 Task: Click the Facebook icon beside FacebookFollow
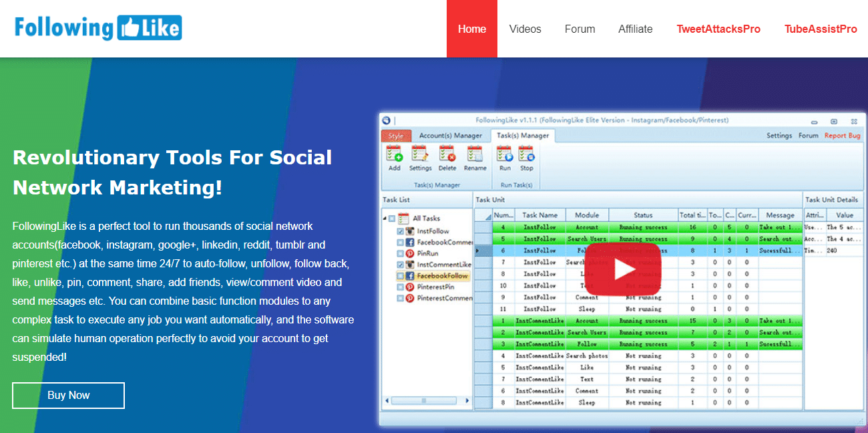pos(409,276)
